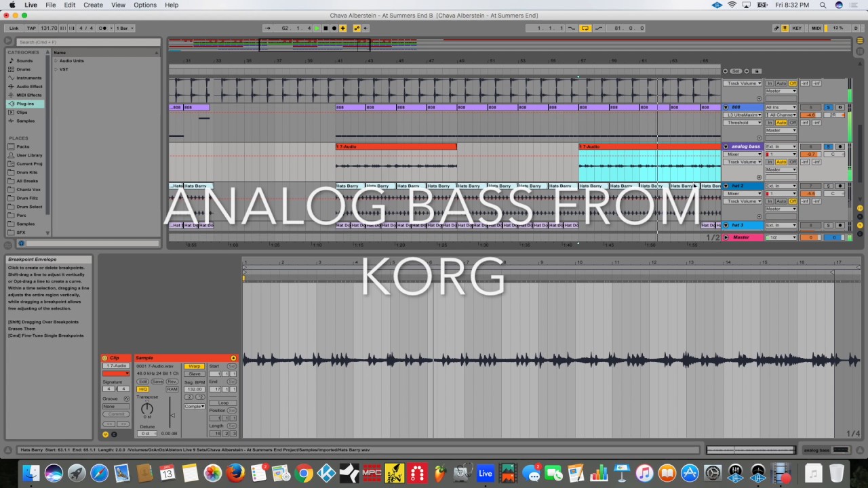Click the Groove hot-swap icon

[126, 399]
